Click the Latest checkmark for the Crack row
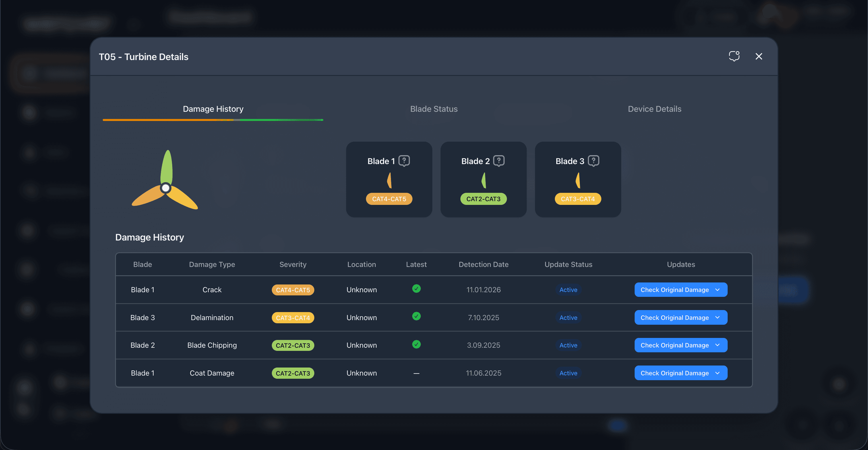This screenshot has width=868, height=450. [416, 289]
